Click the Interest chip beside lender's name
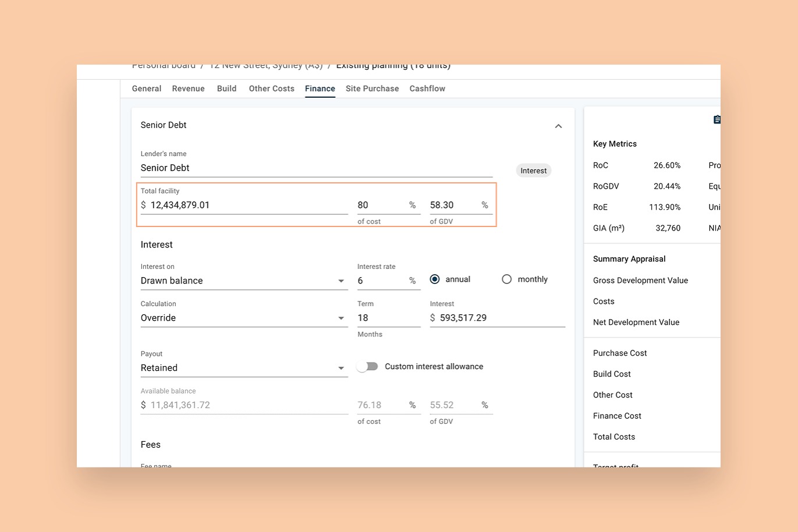 (x=533, y=170)
